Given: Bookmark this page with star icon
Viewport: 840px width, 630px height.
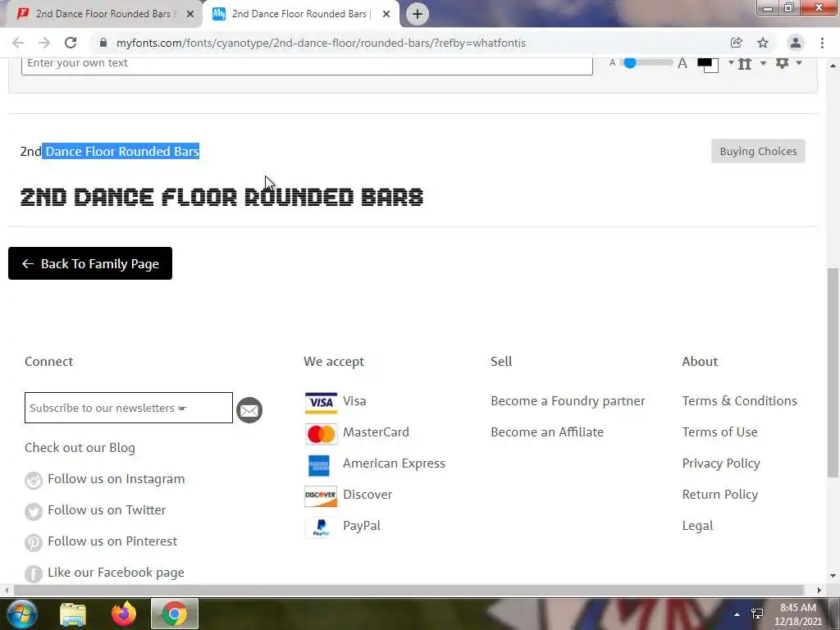Looking at the screenshot, I should coord(763,43).
